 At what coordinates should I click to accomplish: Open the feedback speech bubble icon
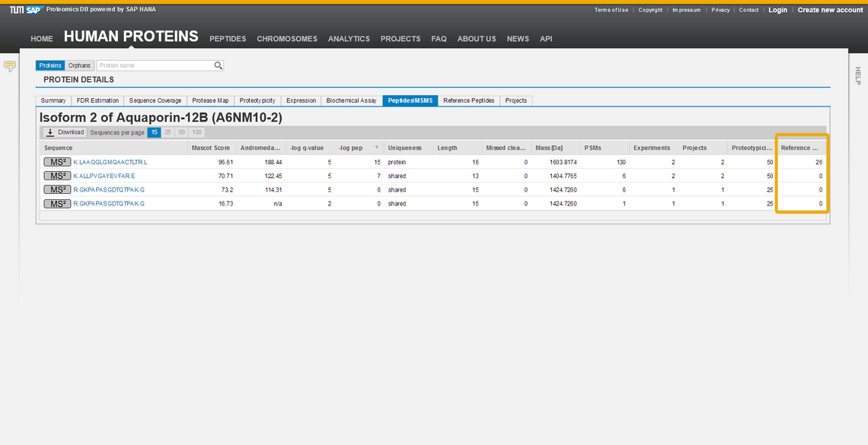10,67
